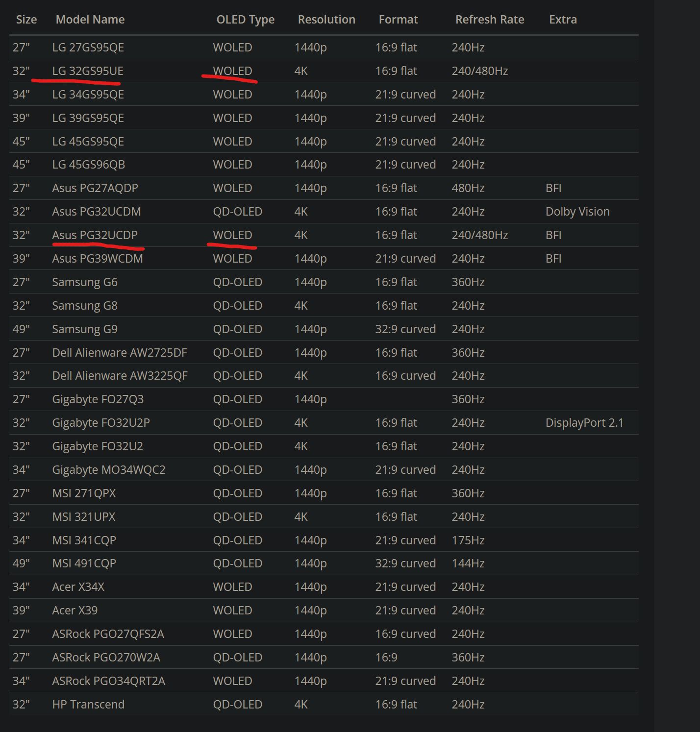Viewport: 700px width, 732px height.
Task: Select the Acer X39 model name
Action: tap(75, 610)
